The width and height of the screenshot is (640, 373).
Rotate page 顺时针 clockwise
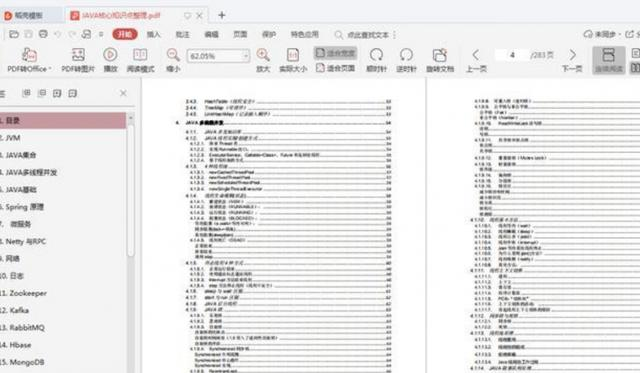[376, 60]
